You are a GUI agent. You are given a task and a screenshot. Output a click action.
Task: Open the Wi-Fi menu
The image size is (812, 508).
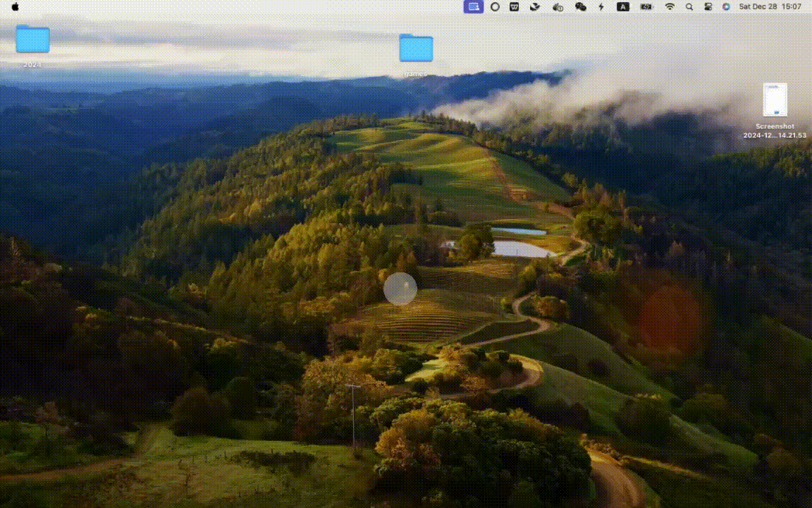[670, 7]
